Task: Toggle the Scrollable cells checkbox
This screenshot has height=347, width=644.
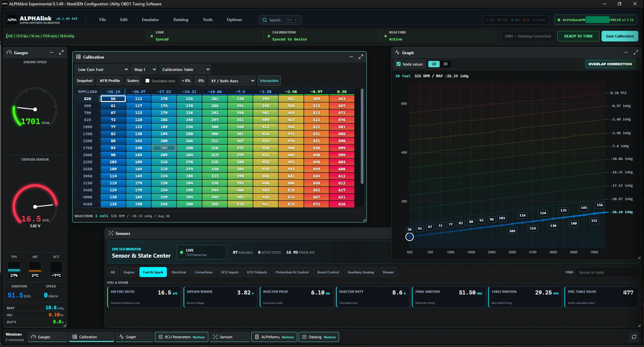Action: (x=147, y=81)
